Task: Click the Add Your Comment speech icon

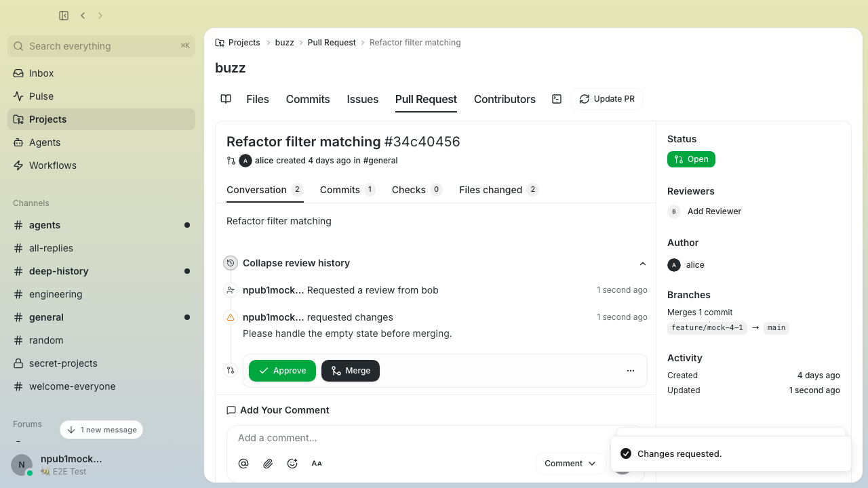Action: point(231,410)
